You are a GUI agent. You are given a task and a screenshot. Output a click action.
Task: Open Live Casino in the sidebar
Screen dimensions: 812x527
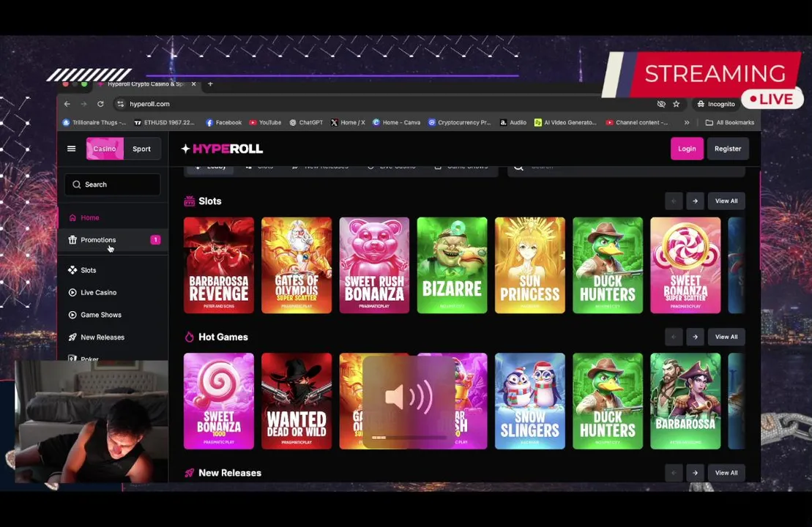point(112,293)
